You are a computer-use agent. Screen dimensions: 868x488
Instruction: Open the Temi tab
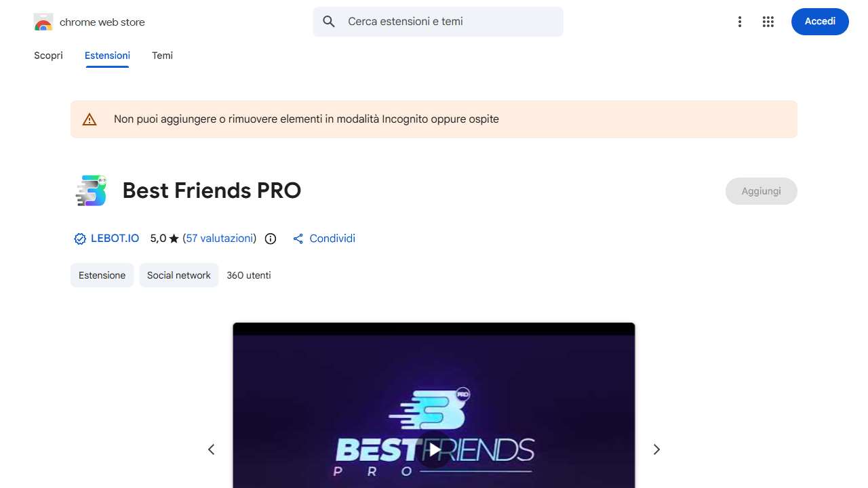[x=162, y=56]
